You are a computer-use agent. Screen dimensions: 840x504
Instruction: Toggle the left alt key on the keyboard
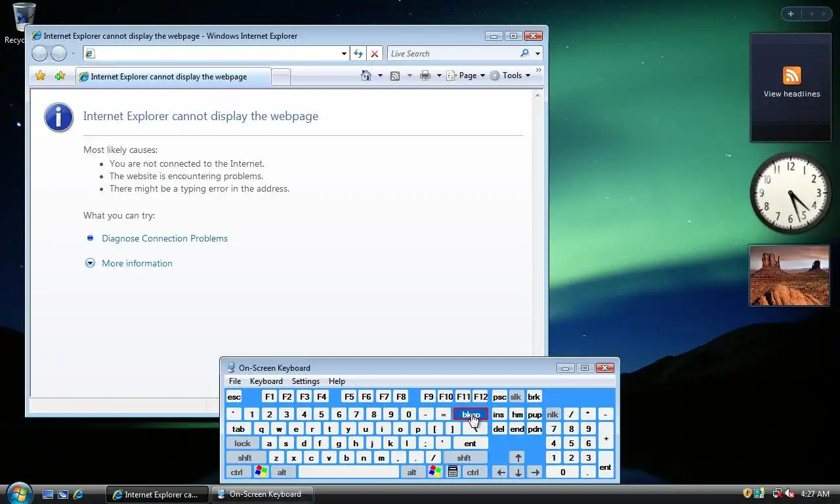coord(282,472)
